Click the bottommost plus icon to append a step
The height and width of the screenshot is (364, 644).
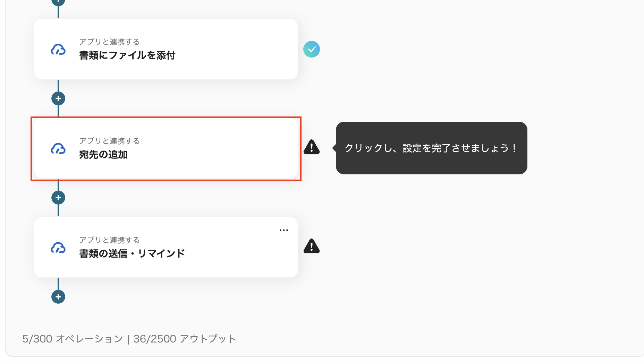[58, 297]
